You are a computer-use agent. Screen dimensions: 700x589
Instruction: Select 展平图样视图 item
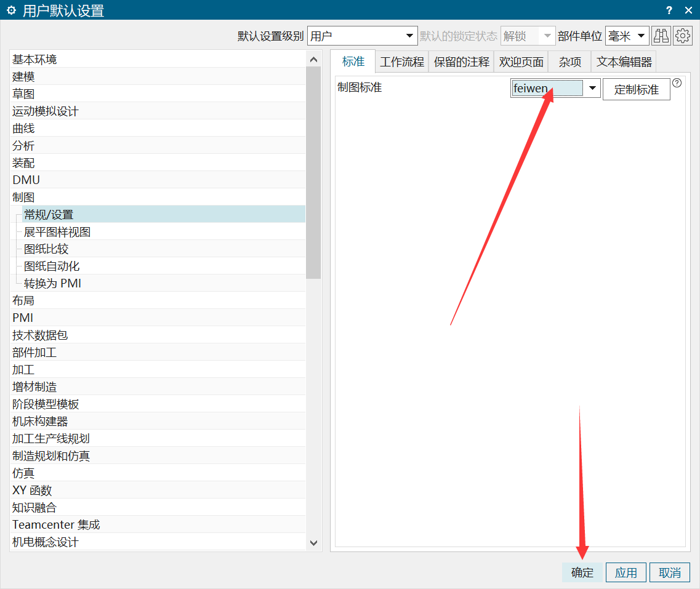[x=164, y=232]
